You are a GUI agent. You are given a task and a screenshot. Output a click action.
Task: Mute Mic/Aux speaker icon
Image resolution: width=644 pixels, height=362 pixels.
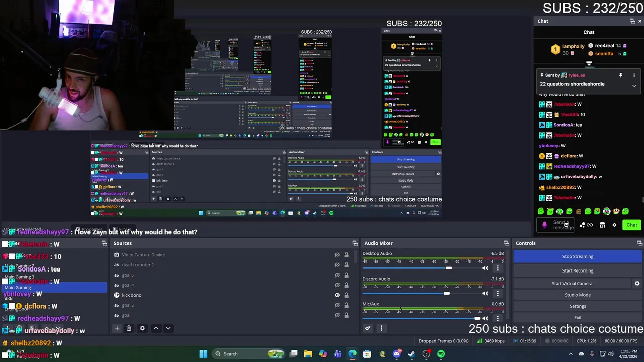[486, 318]
